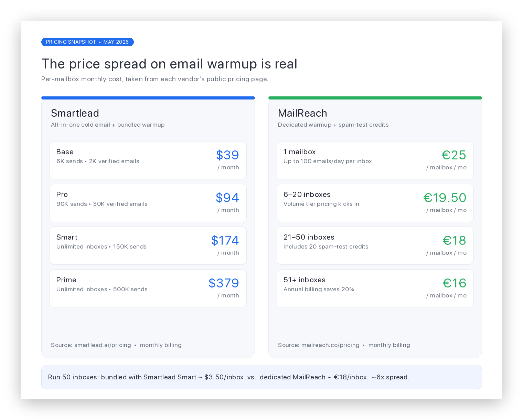The width and height of the screenshot is (523, 420).
Task: Click the €16 price
Action: 454,283
